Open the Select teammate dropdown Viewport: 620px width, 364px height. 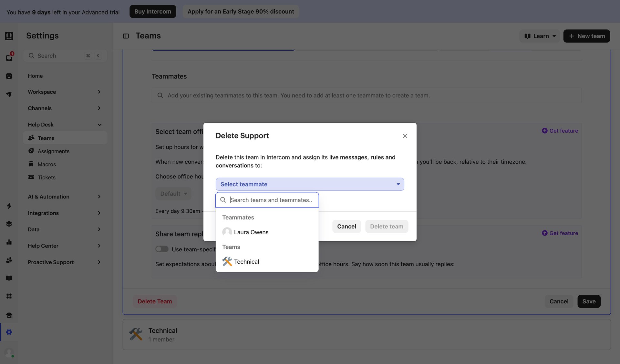pyautogui.click(x=309, y=184)
